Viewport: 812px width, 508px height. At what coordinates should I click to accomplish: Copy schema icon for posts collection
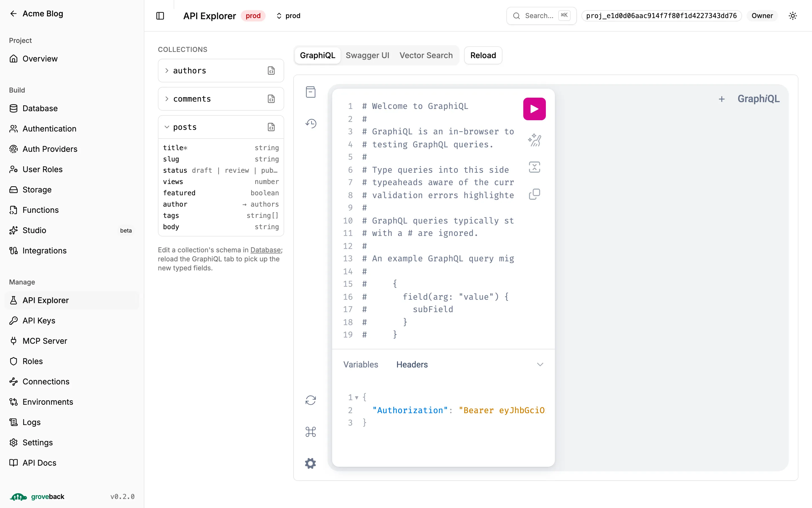click(271, 127)
